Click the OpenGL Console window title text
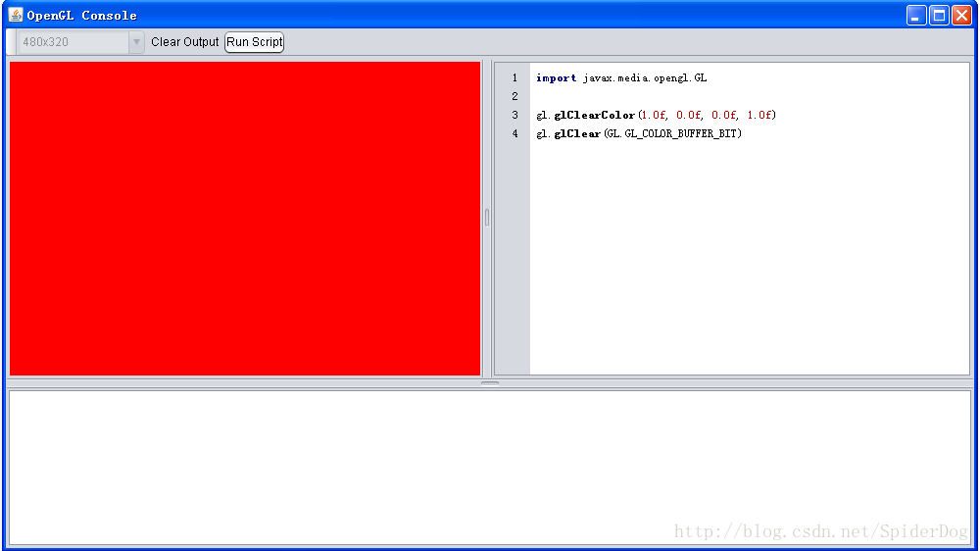The height and width of the screenshot is (551, 980). (x=82, y=15)
